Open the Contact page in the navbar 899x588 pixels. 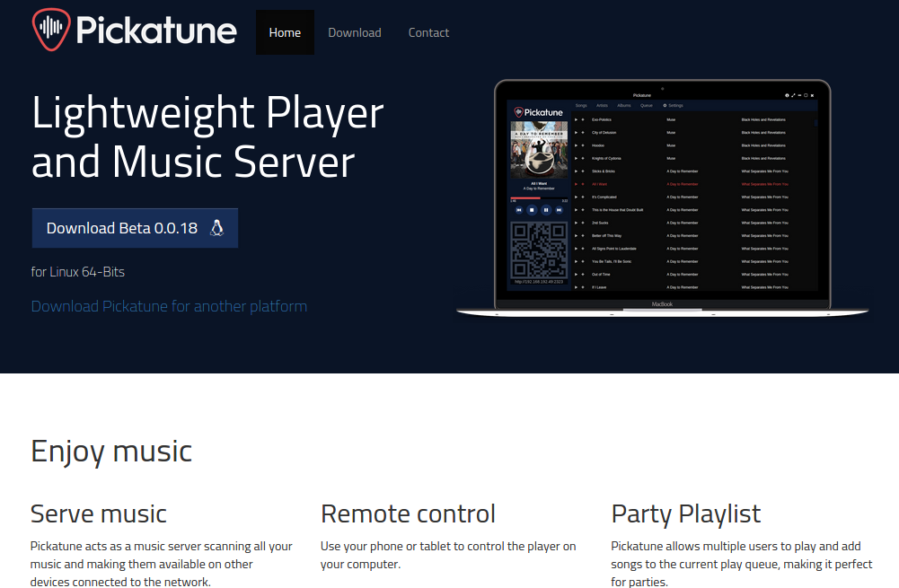428,32
